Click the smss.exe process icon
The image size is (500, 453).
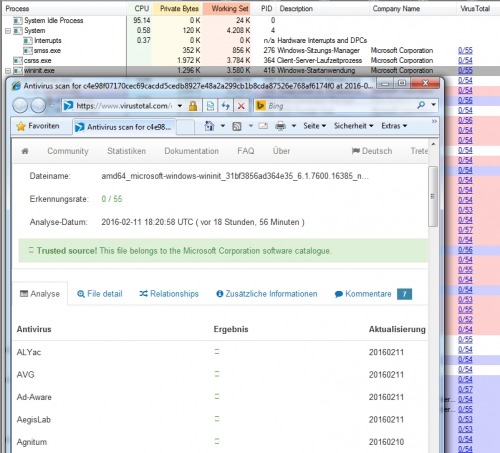click(x=28, y=51)
